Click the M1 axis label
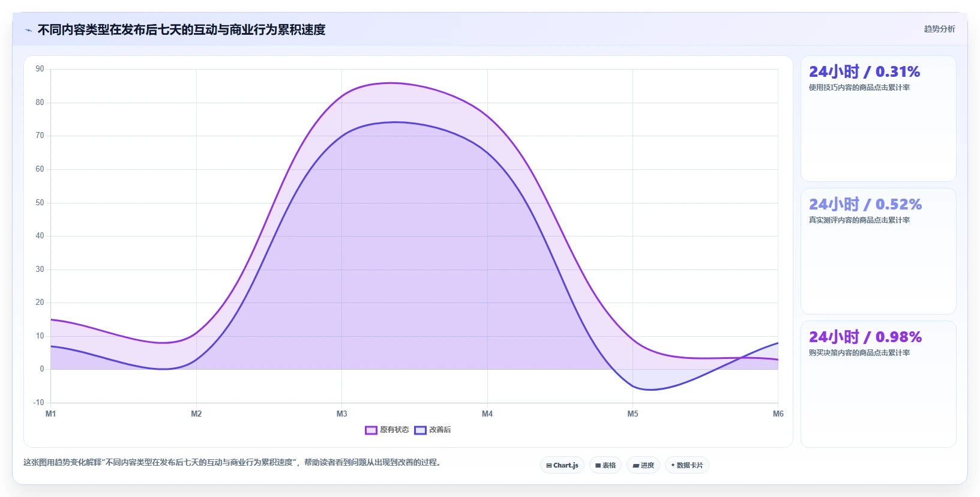This screenshot has height=497, width=980. 51,414
